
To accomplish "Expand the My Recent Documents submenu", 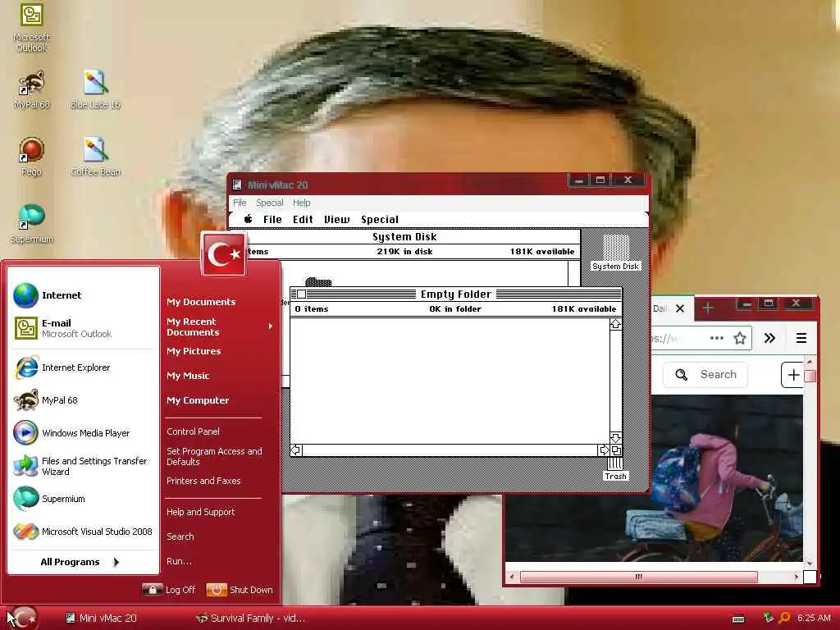I will tap(220, 326).
